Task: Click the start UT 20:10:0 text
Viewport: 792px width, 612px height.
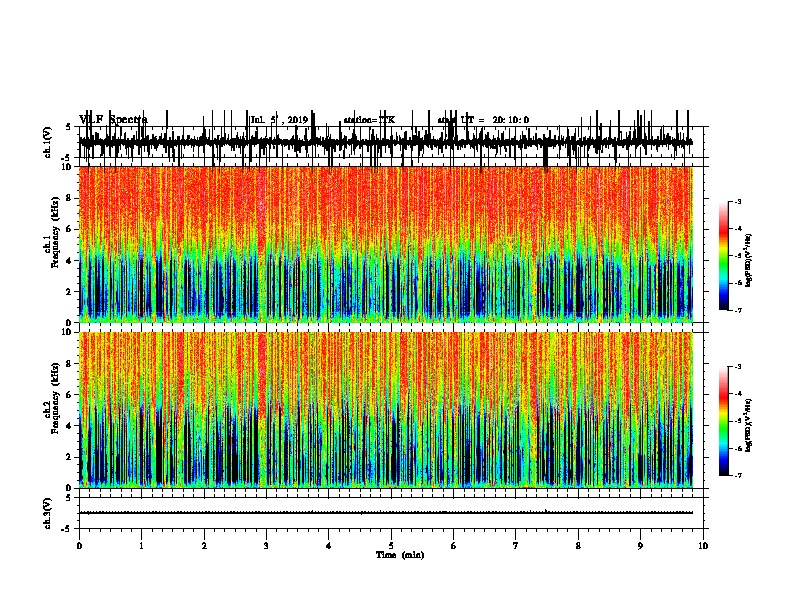Action: pos(483,120)
